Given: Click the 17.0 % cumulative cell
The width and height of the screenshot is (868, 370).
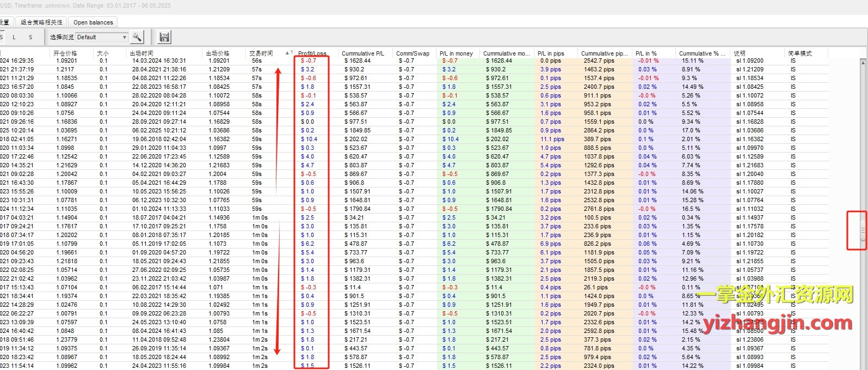Looking at the screenshot, I should click(x=691, y=130).
